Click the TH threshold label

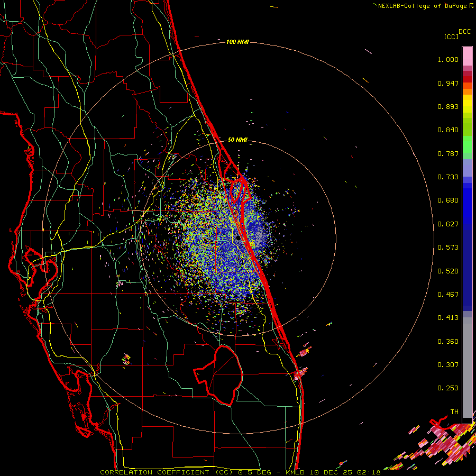point(454,412)
